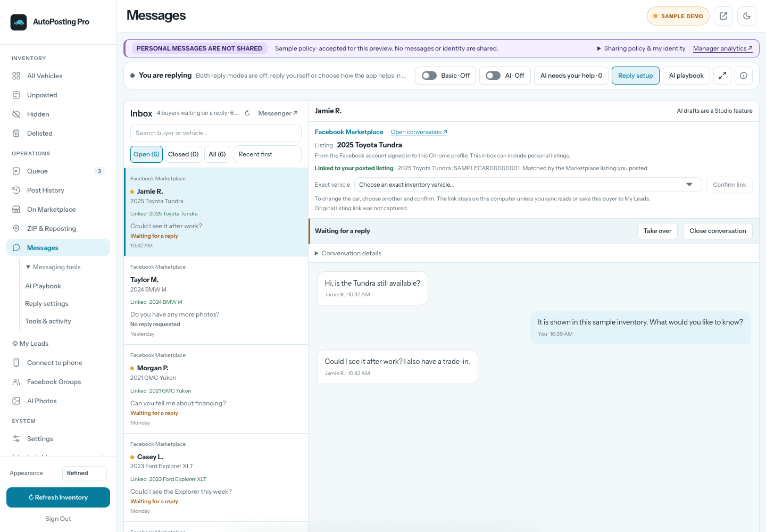Open All Vehicles grid icon

point(16,76)
